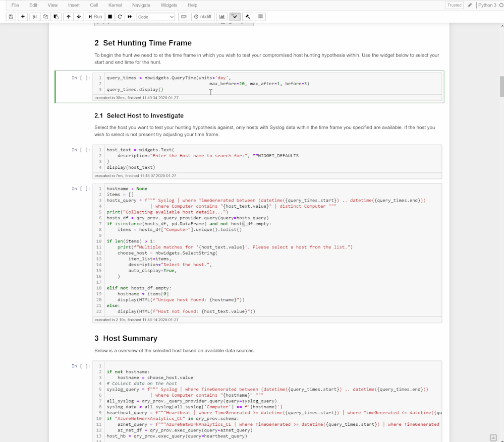Click the nbdiff button
The width and height of the screenshot is (504, 442).
[x=203, y=17]
